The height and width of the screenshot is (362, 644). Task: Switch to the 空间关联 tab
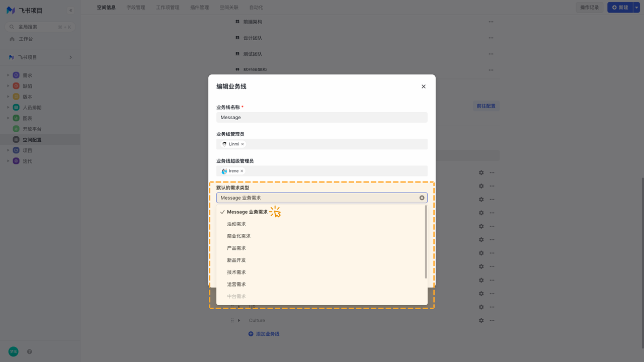(229, 8)
